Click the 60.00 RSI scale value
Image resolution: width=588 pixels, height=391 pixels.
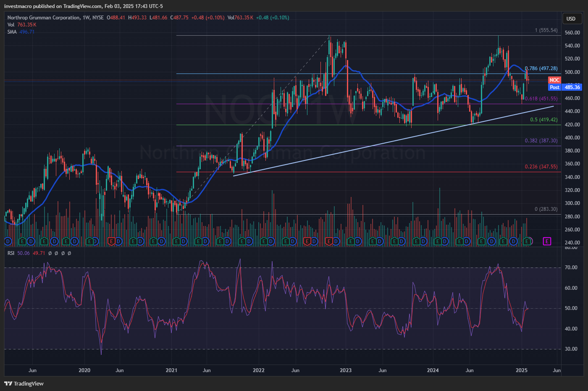point(571,288)
